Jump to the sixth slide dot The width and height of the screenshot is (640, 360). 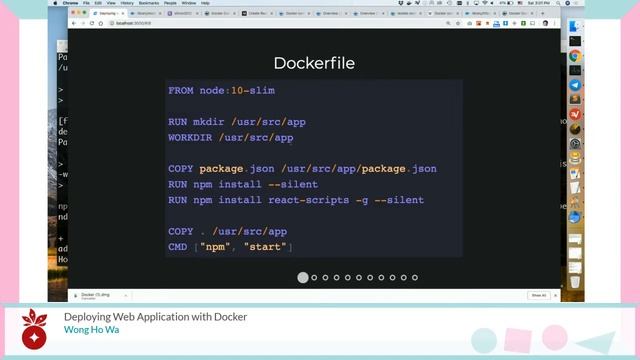[359, 278]
